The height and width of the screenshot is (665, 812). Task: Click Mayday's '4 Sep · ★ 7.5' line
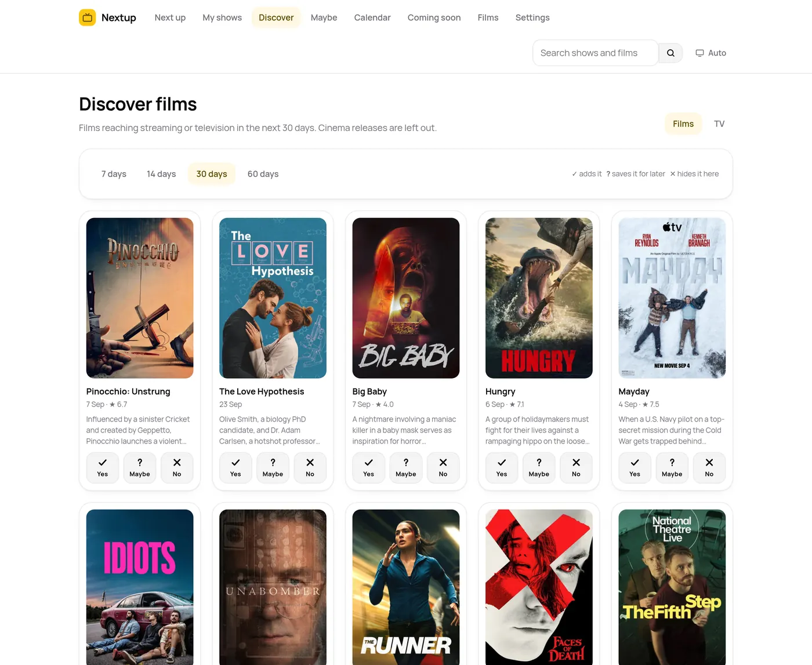pos(639,404)
